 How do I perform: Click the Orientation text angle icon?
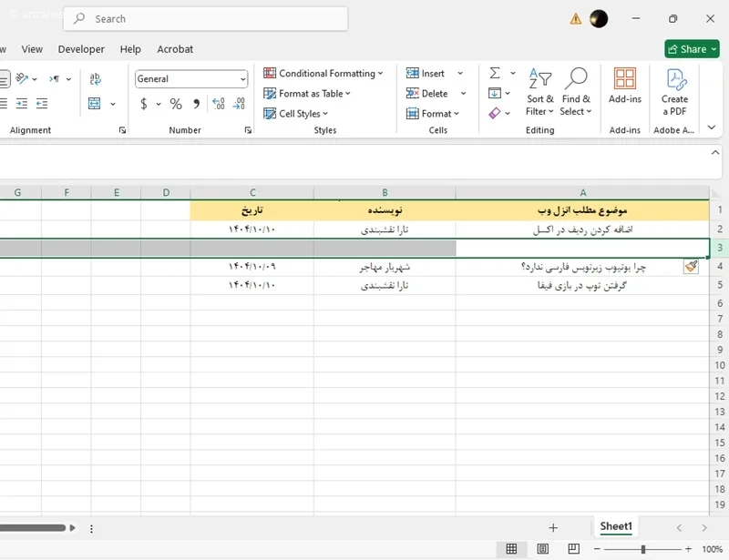coord(22,78)
